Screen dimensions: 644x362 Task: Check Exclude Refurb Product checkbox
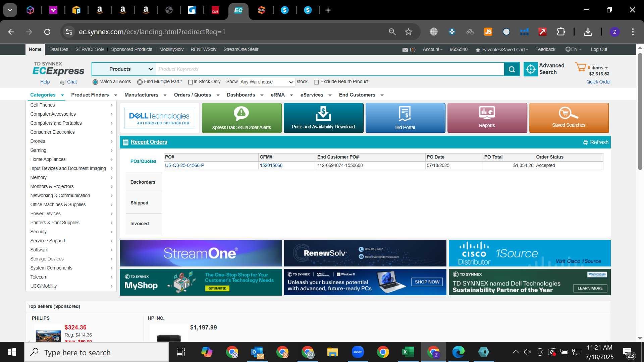pos(316,82)
